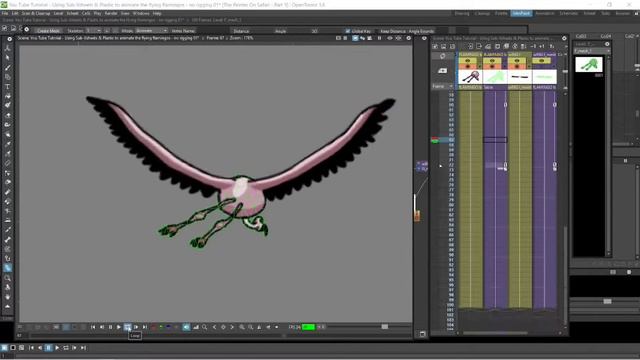Screen dimensions: 640x360
Task: Click the viewer's pause button
Action: (x=110, y=327)
